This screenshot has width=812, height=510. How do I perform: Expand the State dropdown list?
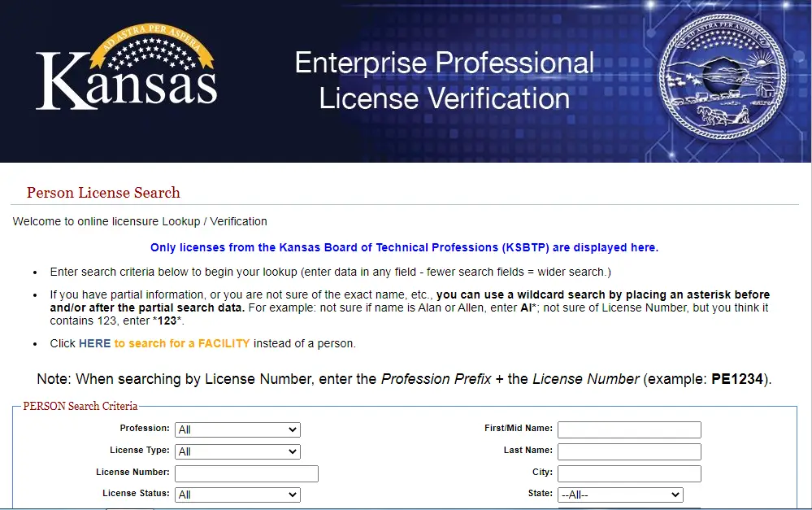pos(620,495)
